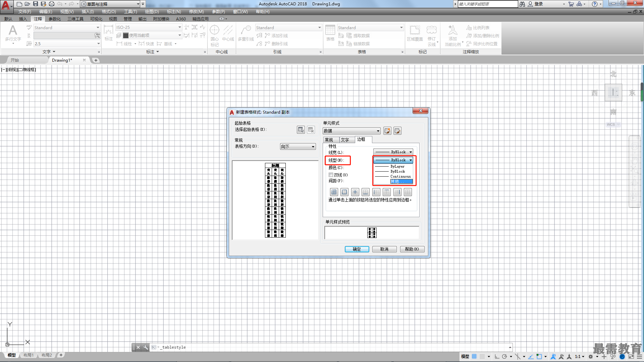Screen dimensions: 644x362
Task: Click the 上 face of the ViewCube
Action: pos(613,93)
